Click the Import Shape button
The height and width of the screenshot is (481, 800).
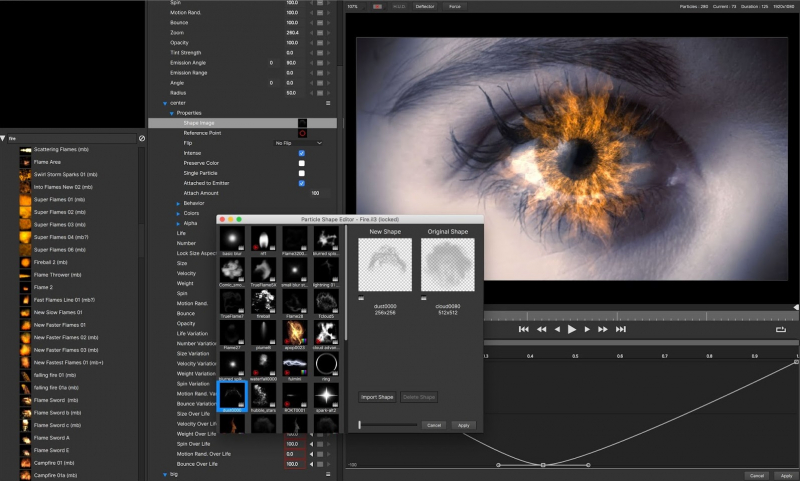378,397
